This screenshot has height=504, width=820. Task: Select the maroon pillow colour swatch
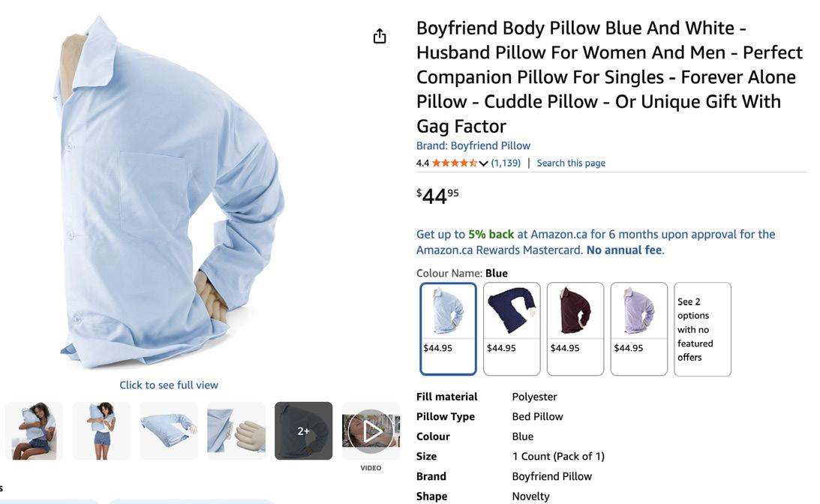[x=575, y=328]
